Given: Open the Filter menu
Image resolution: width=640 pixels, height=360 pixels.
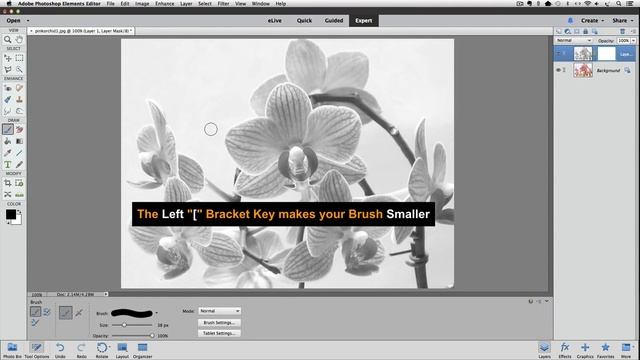Looking at the screenshot, I should [223, 4].
